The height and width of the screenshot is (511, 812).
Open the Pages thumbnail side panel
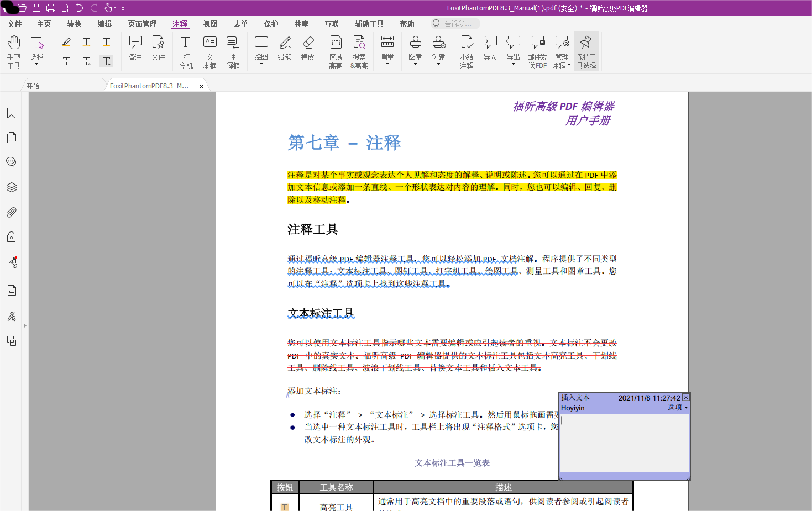point(11,138)
